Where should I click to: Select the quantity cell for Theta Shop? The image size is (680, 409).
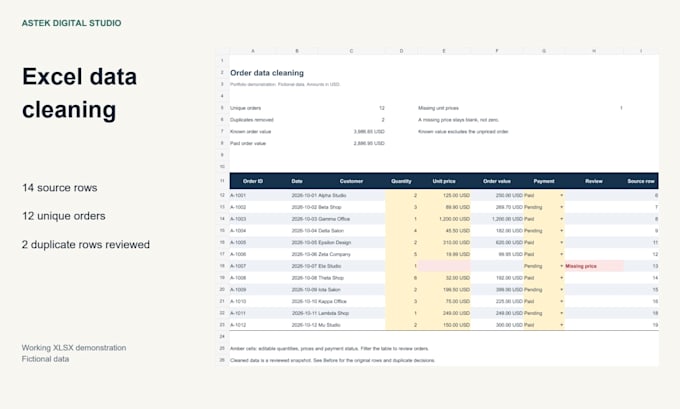pyautogui.click(x=401, y=278)
